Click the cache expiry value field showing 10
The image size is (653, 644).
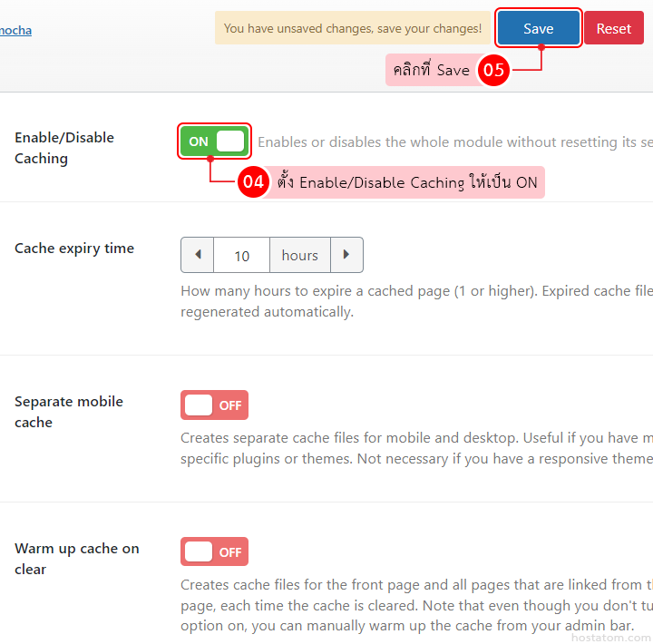click(x=241, y=256)
